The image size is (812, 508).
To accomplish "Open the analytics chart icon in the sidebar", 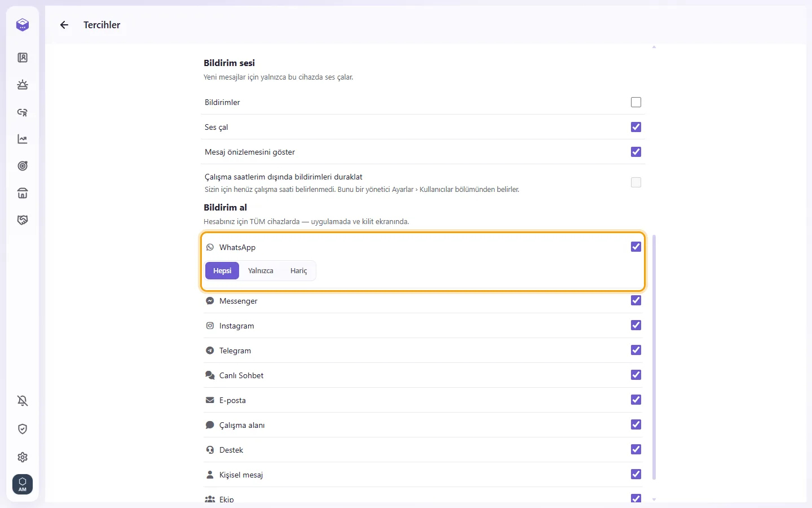I will click(x=23, y=139).
